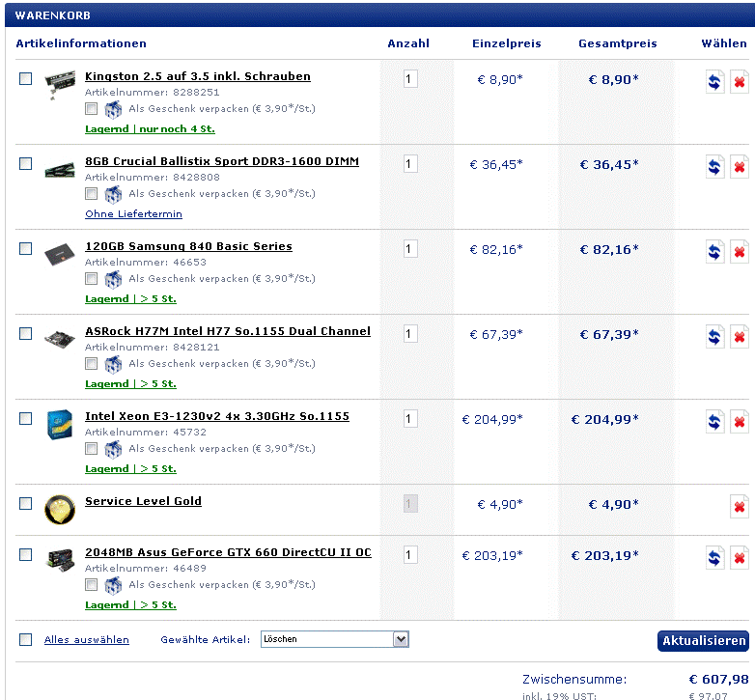Enable gift wrapping for ASRock H77M
755x700 pixels.
coord(91,363)
